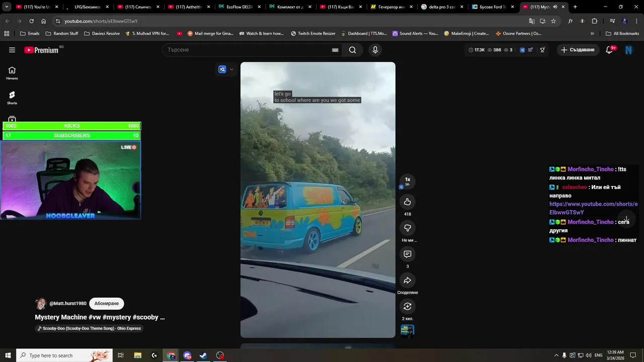Open the Random Stuff bookmarks folder
The image size is (644, 362).
[62, 34]
